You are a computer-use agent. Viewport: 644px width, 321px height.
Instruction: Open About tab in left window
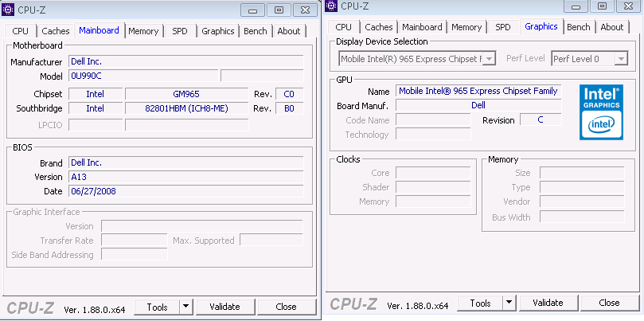click(x=289, y=31)
